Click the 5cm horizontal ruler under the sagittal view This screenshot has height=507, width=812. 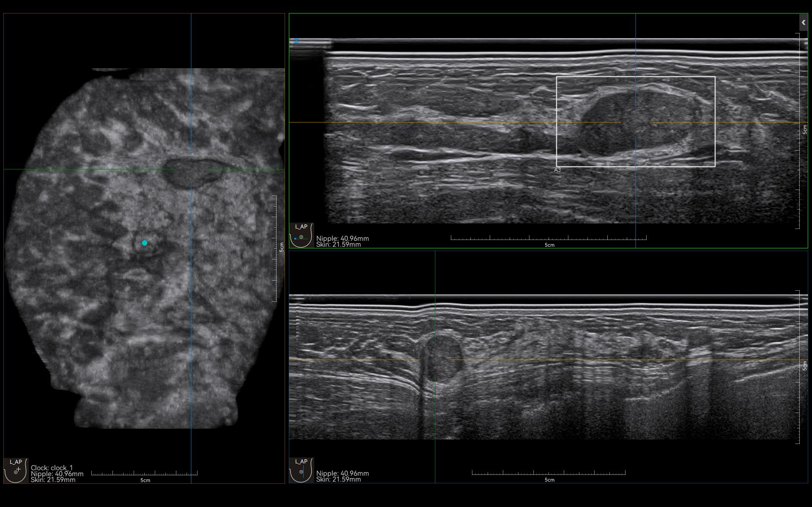[x=549, y=473]
